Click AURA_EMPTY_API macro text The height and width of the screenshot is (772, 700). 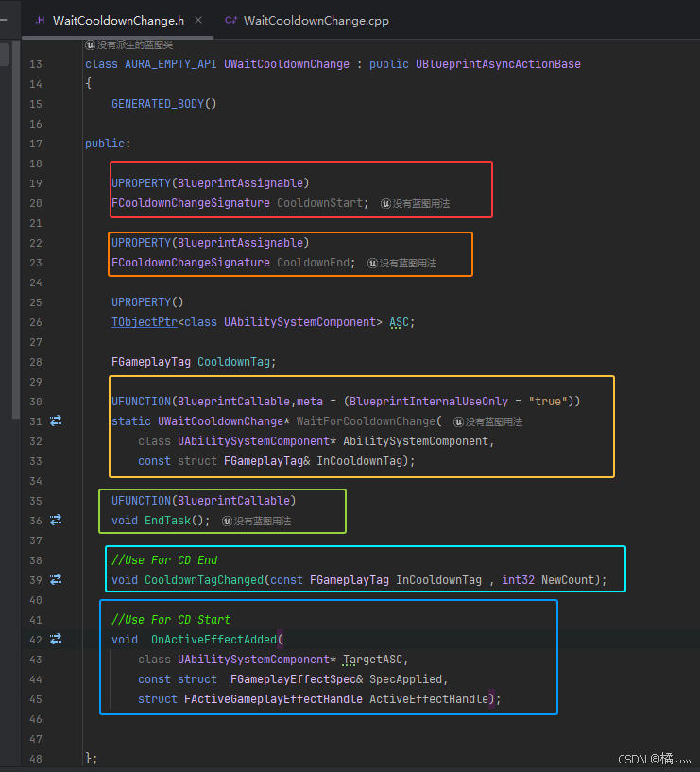pyautogui.click(x=171, y=64)
